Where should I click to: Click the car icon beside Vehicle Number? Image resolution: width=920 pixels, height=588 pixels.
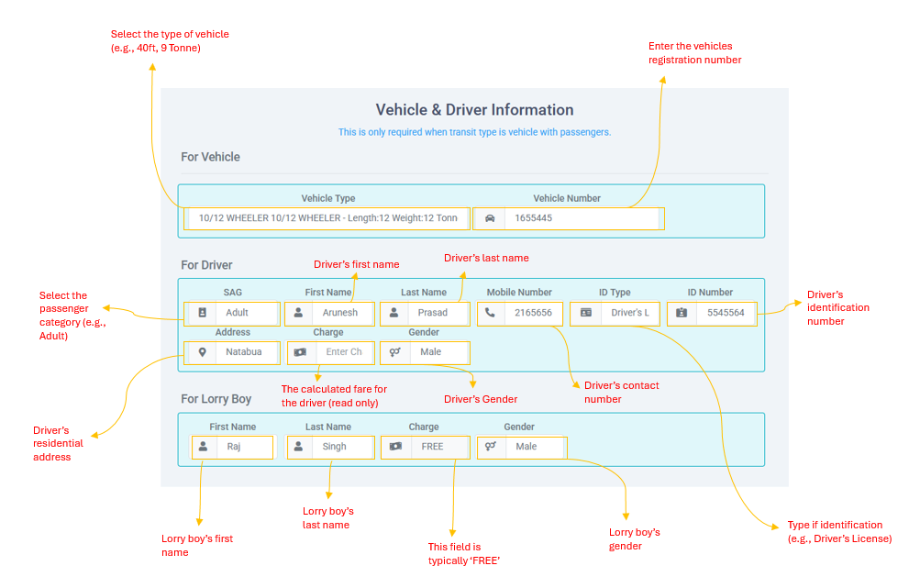click(490, 218)
